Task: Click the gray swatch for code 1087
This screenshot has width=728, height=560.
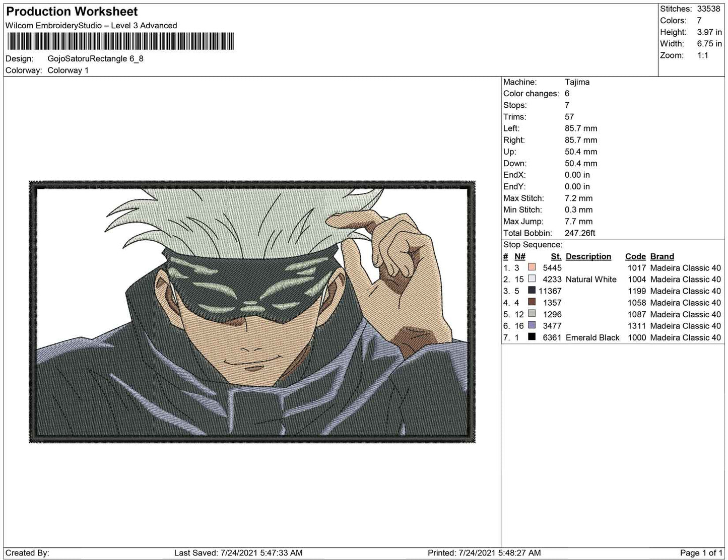Action: click(532, 314)
